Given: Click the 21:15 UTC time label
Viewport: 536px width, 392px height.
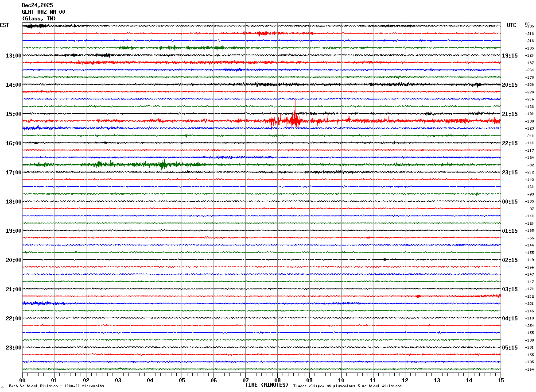Looking at the screenshot, I should pyautogui.click(x=510, y=114).
